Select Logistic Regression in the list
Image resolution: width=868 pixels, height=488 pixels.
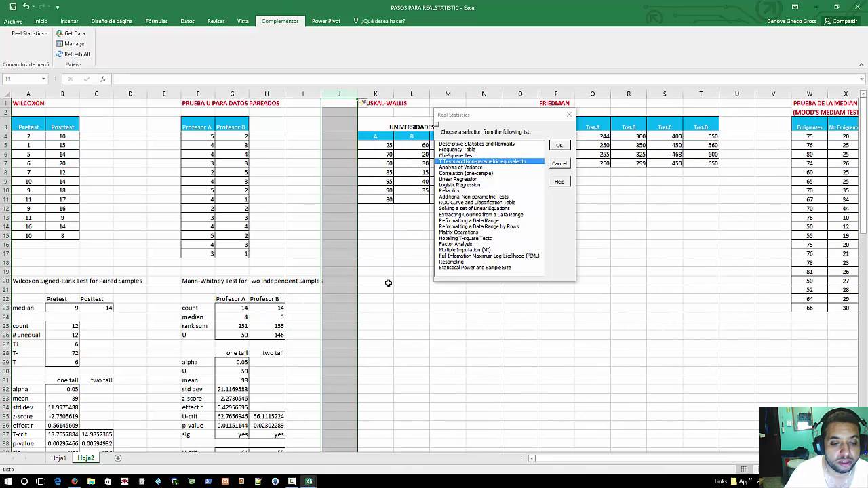click(459, 185)
